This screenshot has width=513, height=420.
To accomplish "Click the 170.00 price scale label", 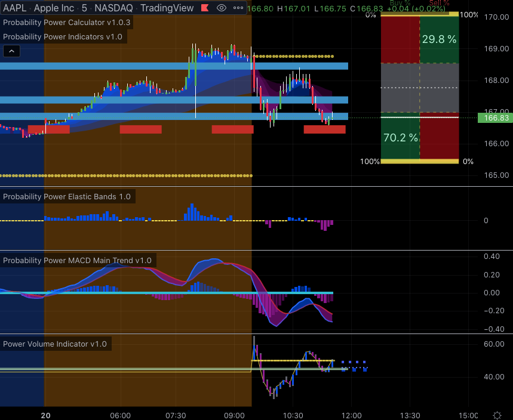I will 496,17.
